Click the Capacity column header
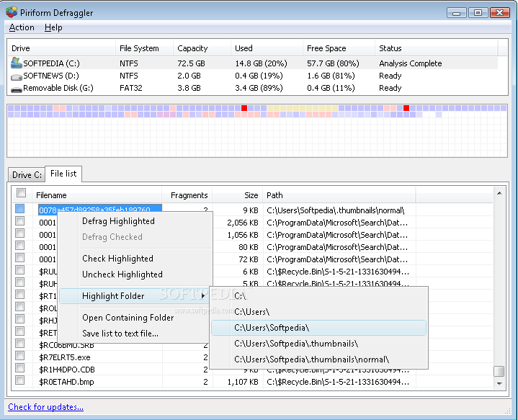This screenshot has height=420, width=518. click(202, 48)
